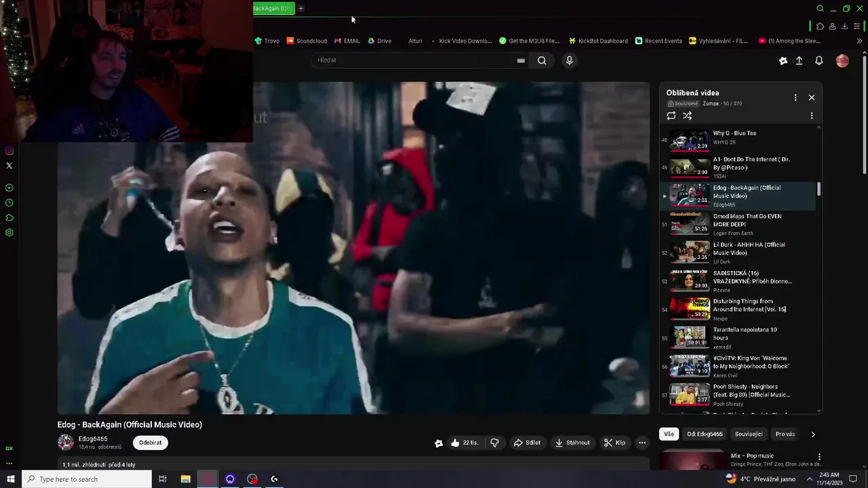Click the Sdílet share button
This screenshot has height=488, width=868.
[x=527, y=443]
